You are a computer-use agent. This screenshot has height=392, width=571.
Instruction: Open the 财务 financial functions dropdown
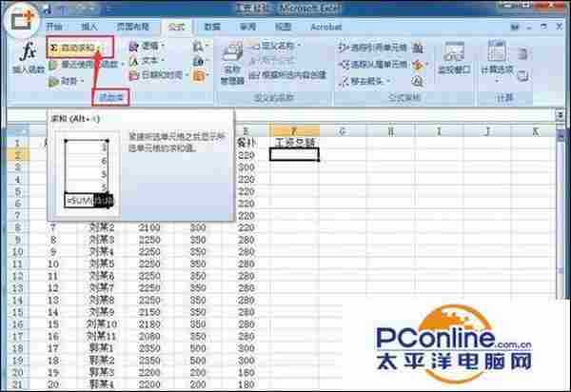click(x=66, y=81)
